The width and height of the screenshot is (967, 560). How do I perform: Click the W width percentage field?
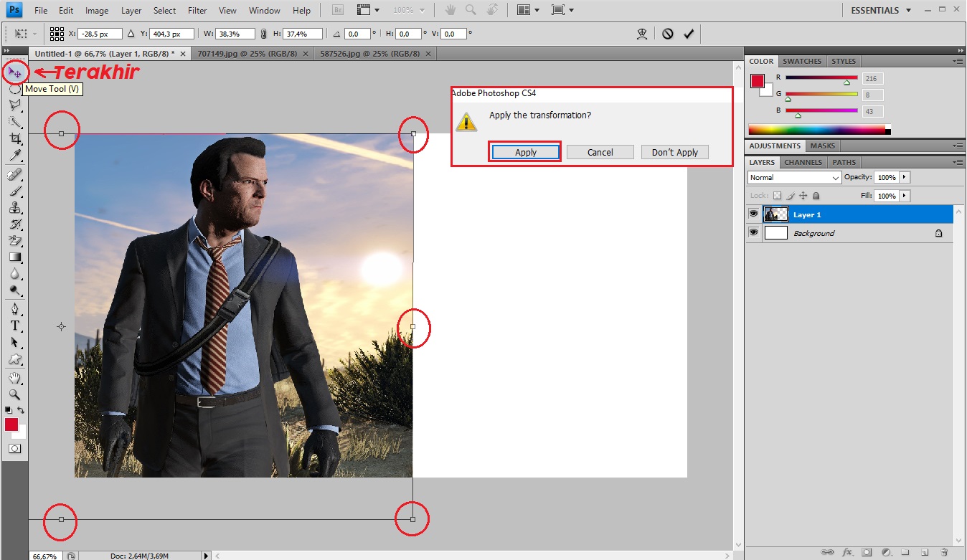pos(235,34)
